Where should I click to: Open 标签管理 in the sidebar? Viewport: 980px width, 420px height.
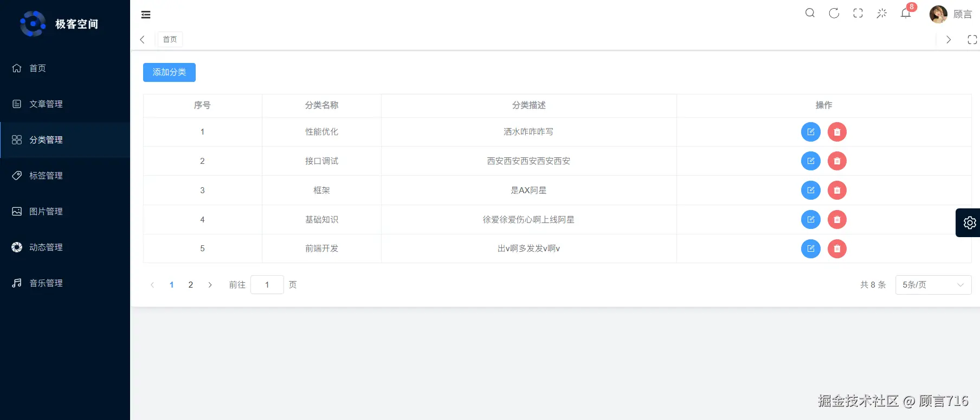(x=65, y=176)
